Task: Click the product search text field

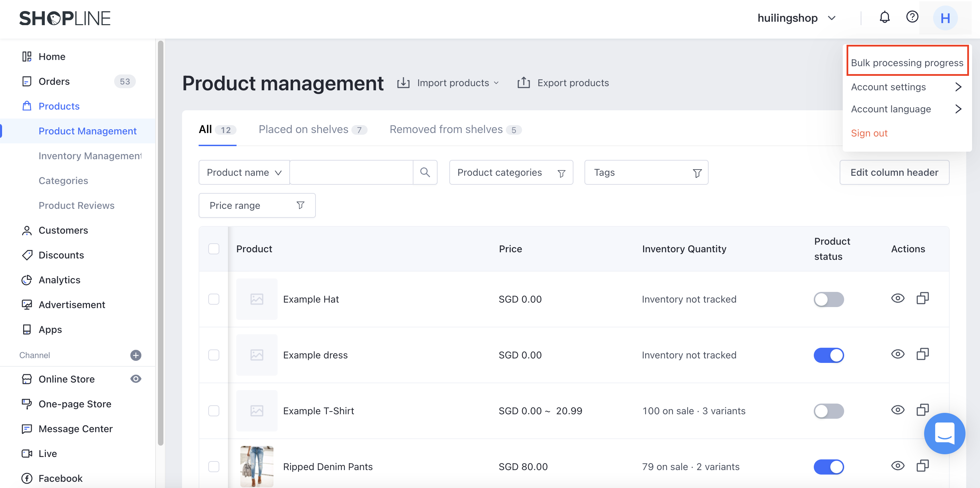Action: tap(351, 172)
